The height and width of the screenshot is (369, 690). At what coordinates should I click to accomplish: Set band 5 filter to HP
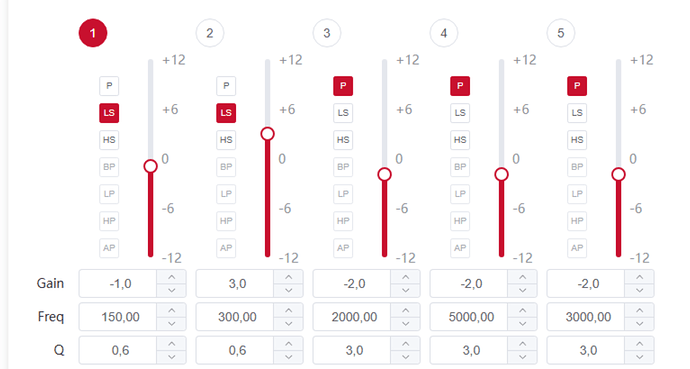click(577, 221)
